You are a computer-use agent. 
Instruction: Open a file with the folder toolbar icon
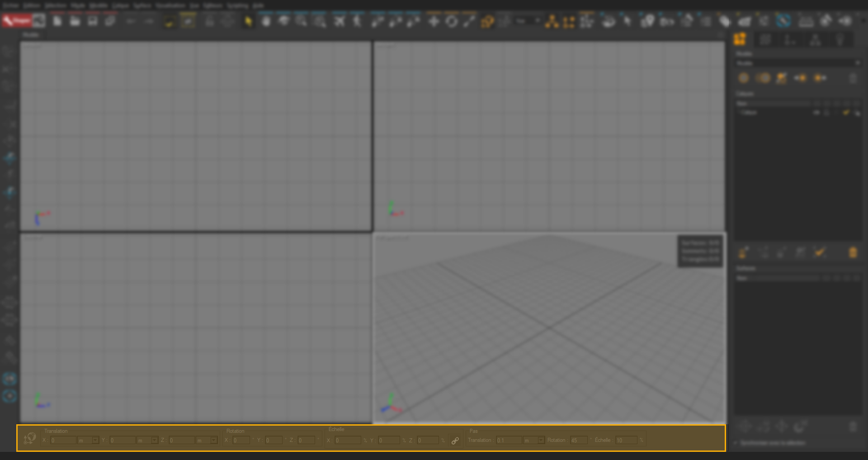(75, 21)
